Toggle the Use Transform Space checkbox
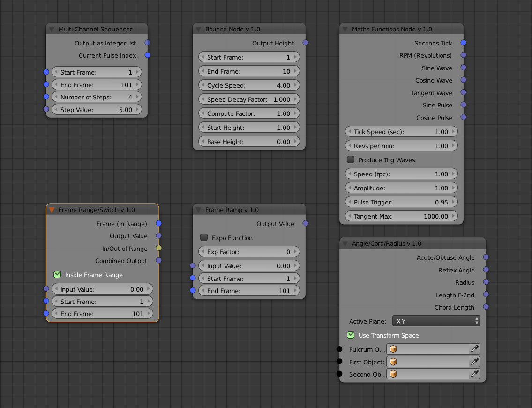Image resolution: width=532 pixels, height=408 pixels. (x=351, y=335)
